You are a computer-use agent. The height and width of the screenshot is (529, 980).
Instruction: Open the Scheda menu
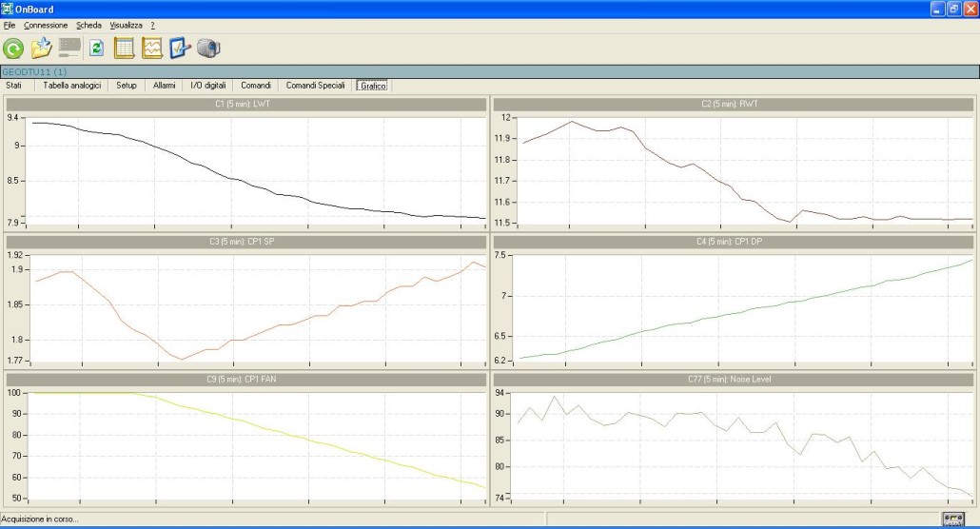click(88, 25)
